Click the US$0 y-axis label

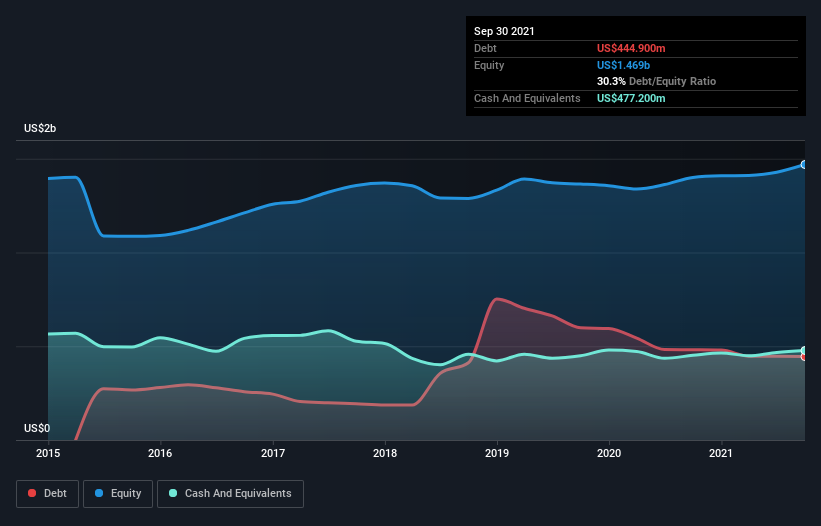click(37, 428)
